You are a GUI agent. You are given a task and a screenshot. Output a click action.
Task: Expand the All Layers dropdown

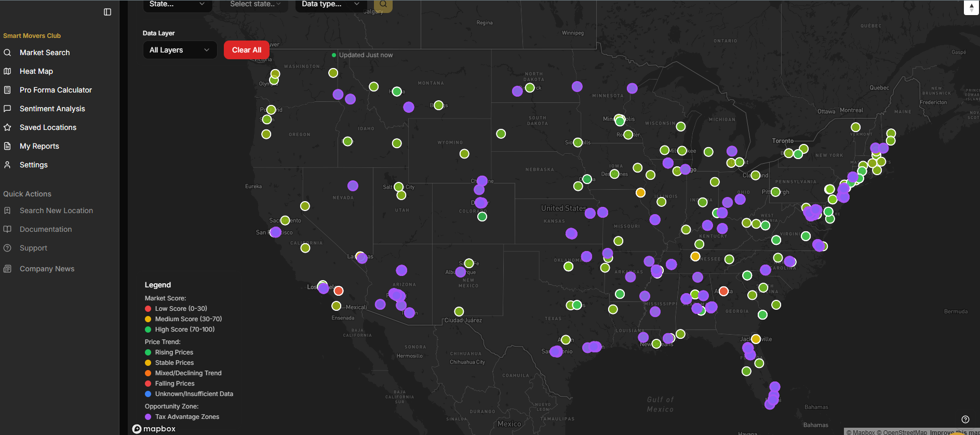point(180,50)
